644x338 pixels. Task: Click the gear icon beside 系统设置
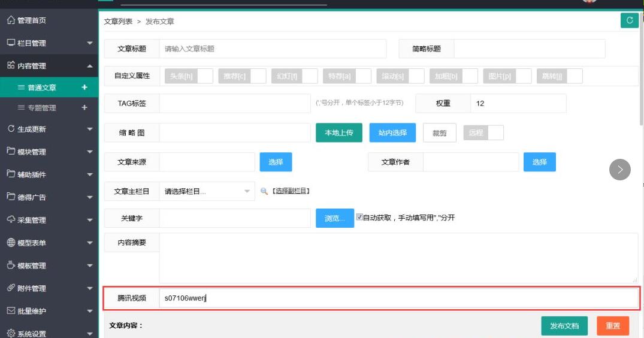pyautogui.click(x=11, y=333)
